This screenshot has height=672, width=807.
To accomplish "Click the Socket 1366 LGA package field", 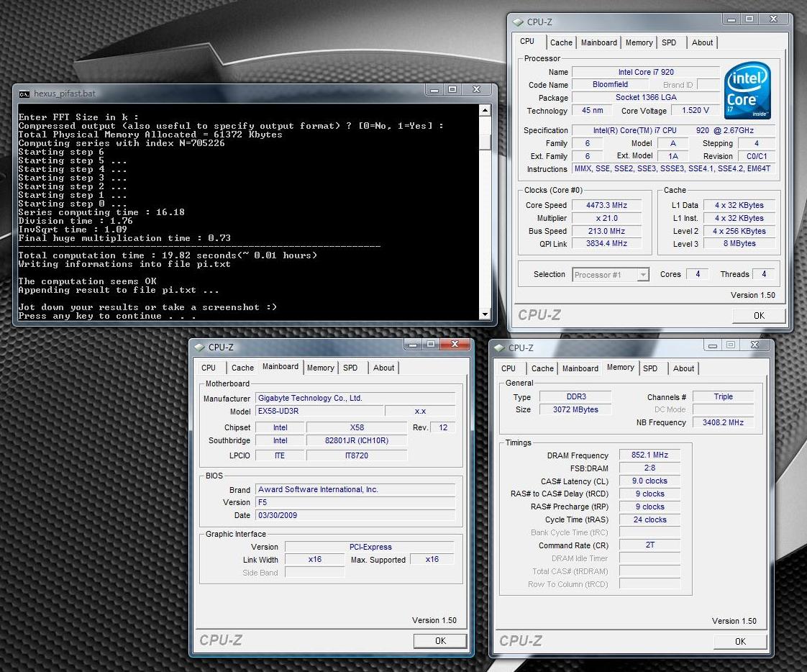I will 646,97.
